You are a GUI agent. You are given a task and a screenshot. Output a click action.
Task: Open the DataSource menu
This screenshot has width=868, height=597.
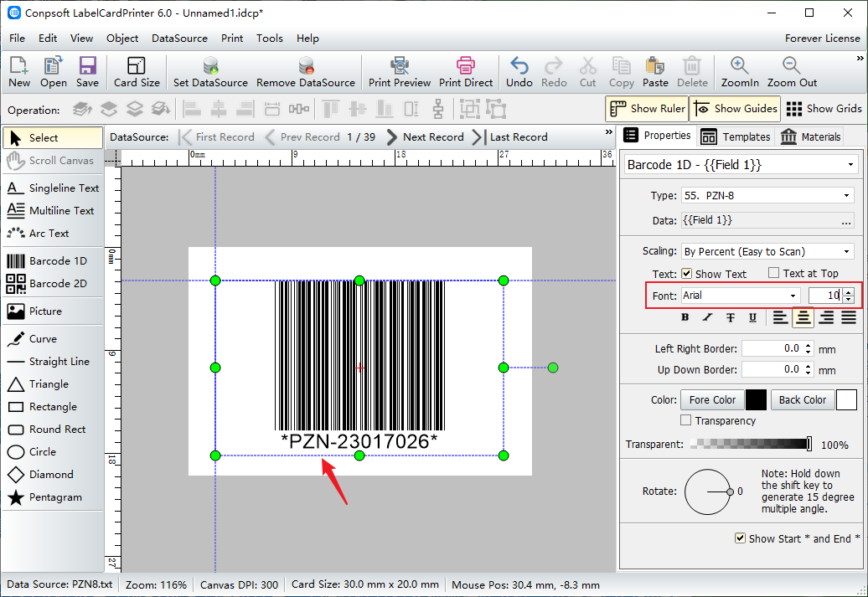179,39
